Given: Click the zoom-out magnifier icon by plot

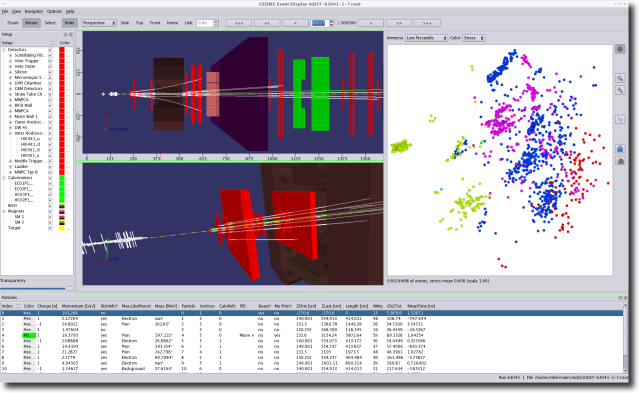Looking at the screenshot, I should click(620, 90).
